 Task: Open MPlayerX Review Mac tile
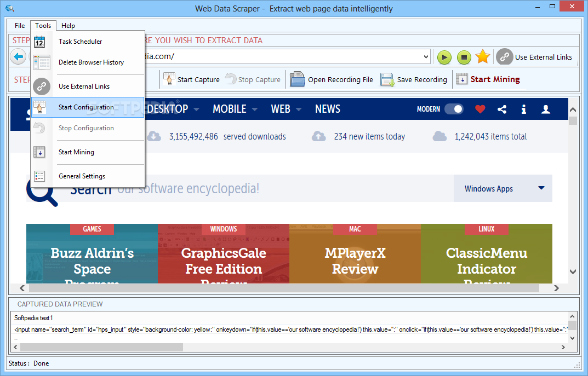tap(355, 253)
